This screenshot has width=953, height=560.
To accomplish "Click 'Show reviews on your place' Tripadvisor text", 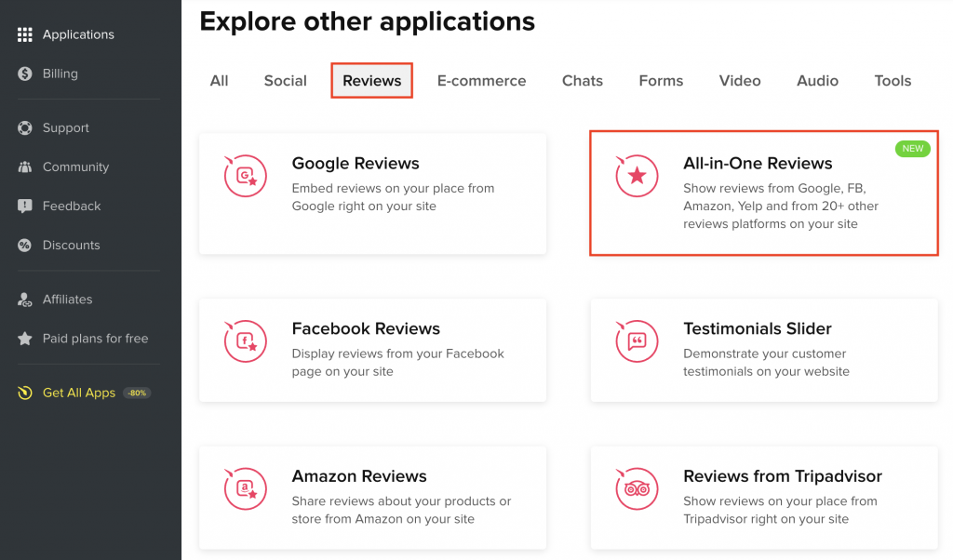I will (x=781, y=510).
